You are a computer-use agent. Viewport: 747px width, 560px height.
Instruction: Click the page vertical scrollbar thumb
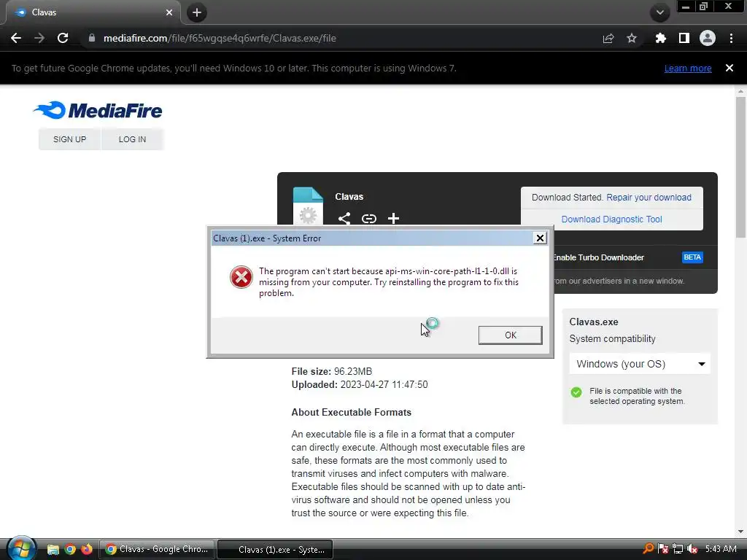coord(740,167)
